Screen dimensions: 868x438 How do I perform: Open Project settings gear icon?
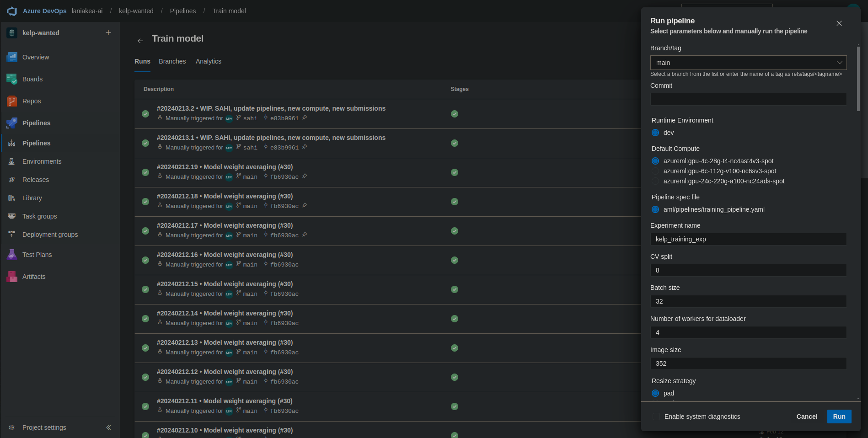point(12,427)
